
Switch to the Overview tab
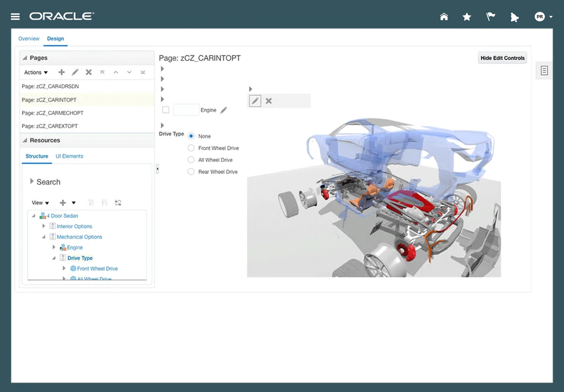pos(29,38)
